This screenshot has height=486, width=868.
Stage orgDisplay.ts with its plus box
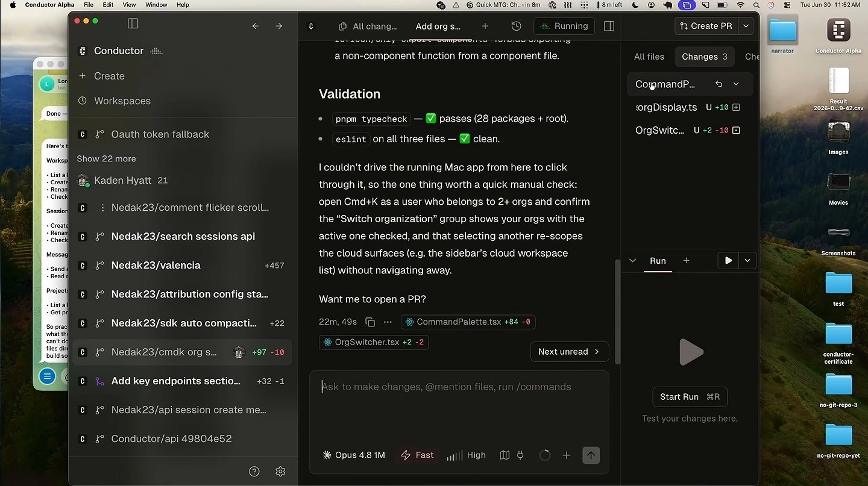pos(735,107)
